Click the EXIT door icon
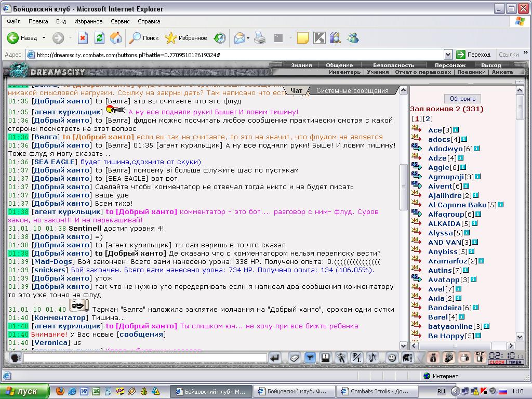 coord(480,357)
